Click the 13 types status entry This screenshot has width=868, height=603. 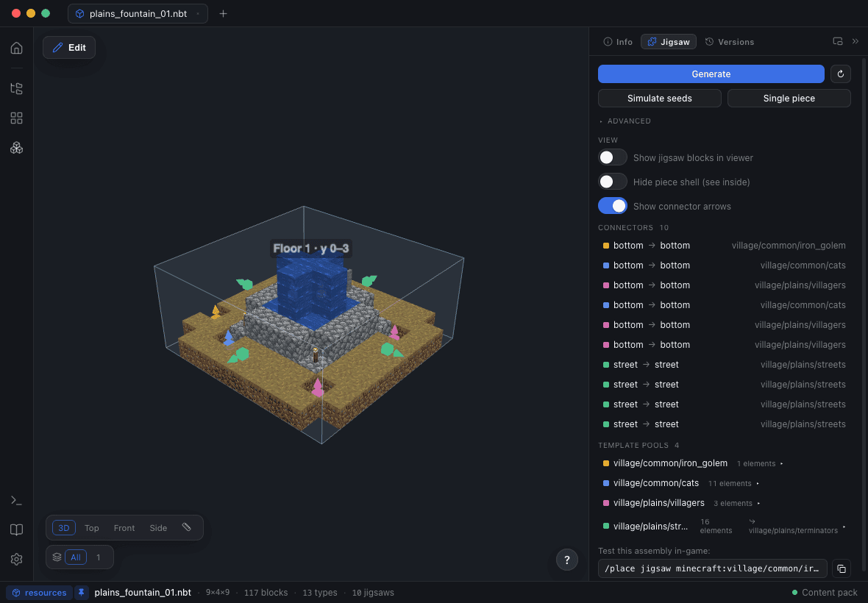point(319,593)
